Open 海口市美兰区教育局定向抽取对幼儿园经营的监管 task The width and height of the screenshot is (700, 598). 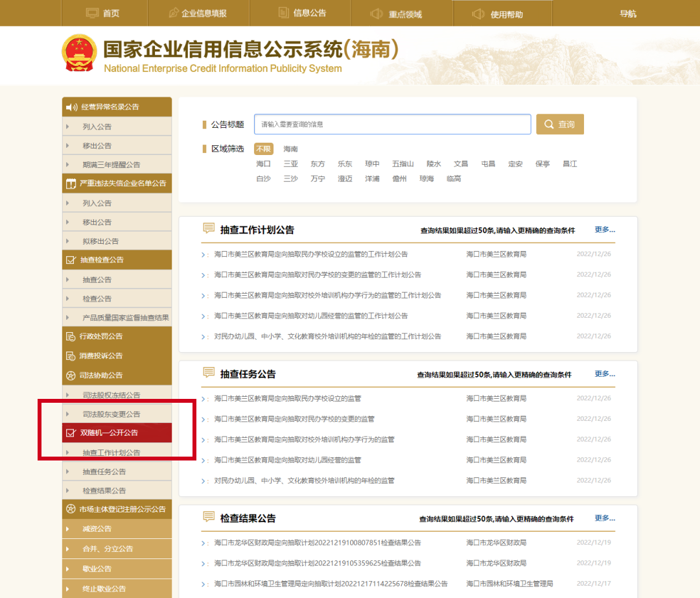[x=288, y=460]
